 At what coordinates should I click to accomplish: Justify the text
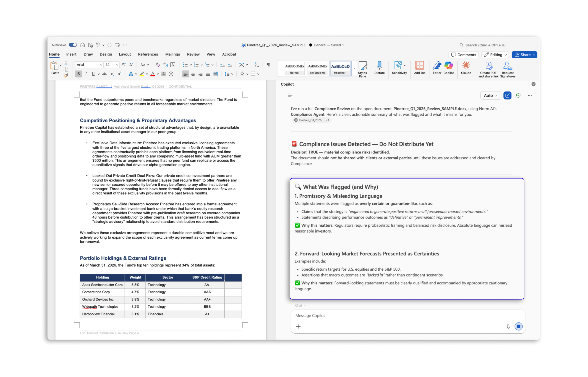(208, 74)
